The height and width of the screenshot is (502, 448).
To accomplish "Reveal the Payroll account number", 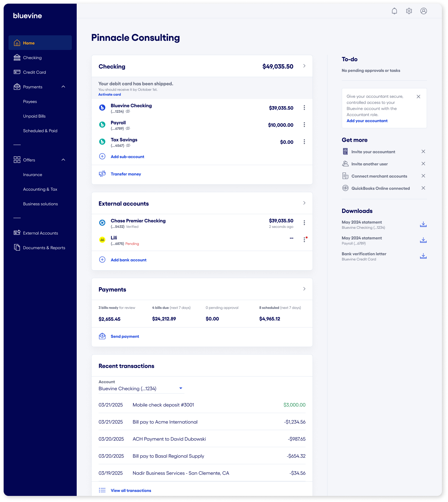I will pos(128,129).
